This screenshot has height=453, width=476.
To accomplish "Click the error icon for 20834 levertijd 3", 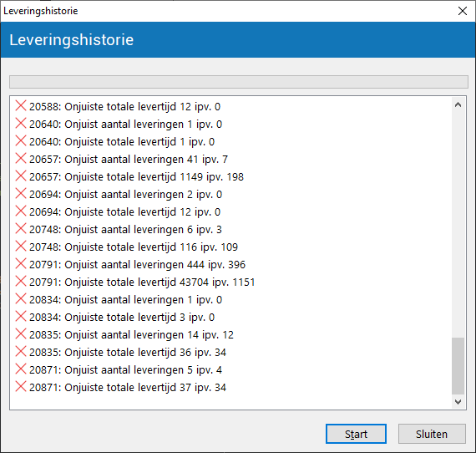I will (x=21, y=316).
